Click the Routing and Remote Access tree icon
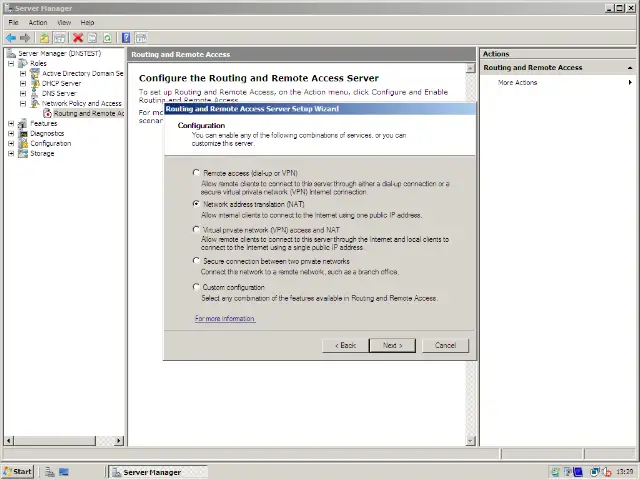640x480 pixels. (47, 113)
